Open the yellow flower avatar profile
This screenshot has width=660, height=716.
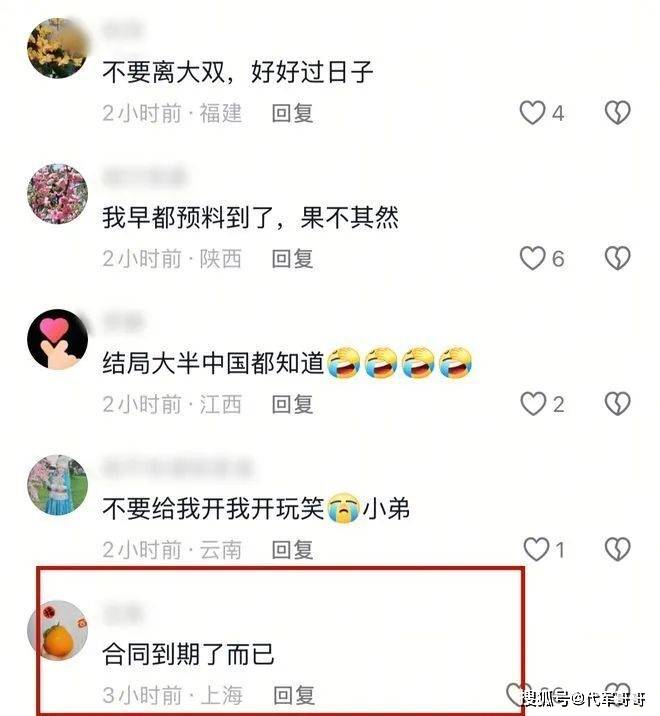point(57,48)
